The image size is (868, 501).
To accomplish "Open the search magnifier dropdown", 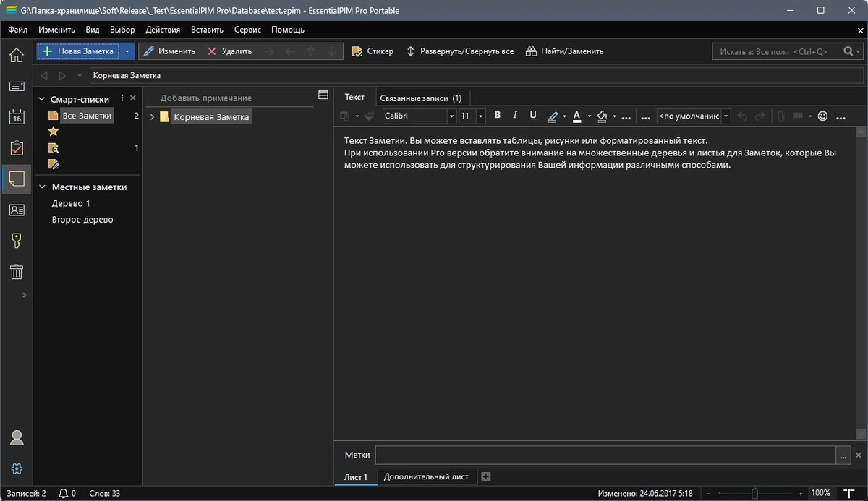I will tap(852, 52).
